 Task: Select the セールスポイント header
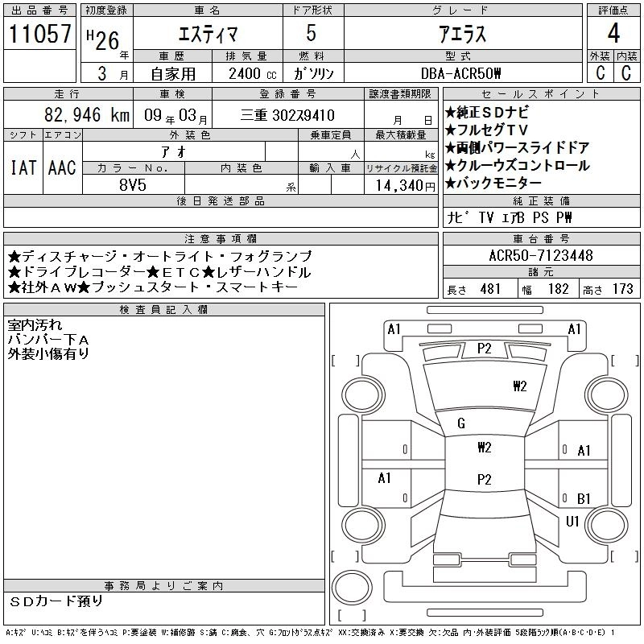[541, 94]
